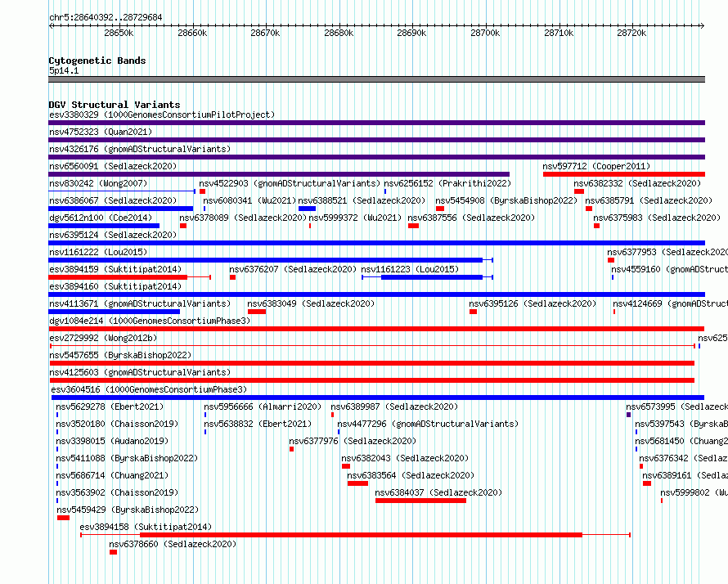The image size is (728, 584).
Task: Select the nsv4752323 (Quan2021) track label
Action: [x=101, y=132]
